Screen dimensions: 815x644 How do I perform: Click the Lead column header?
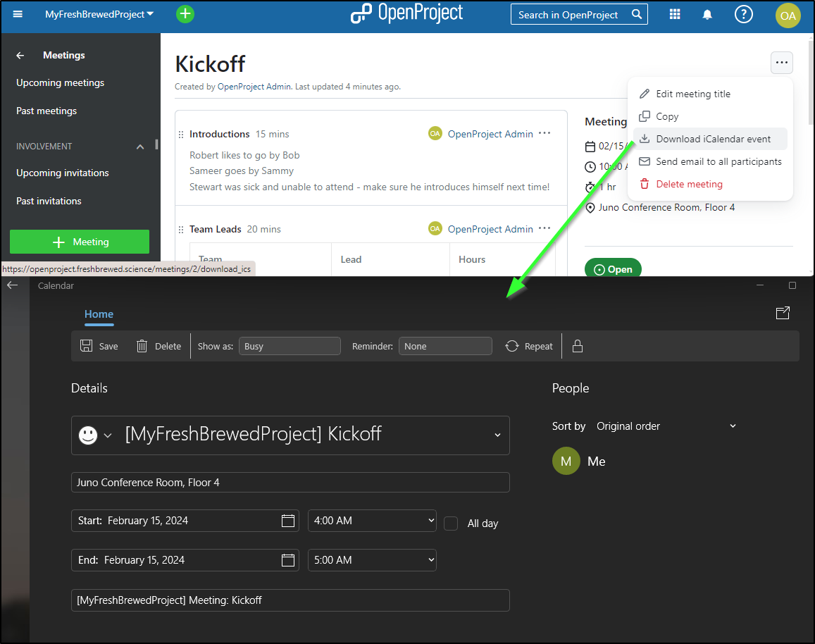click(x=351, y=259)
